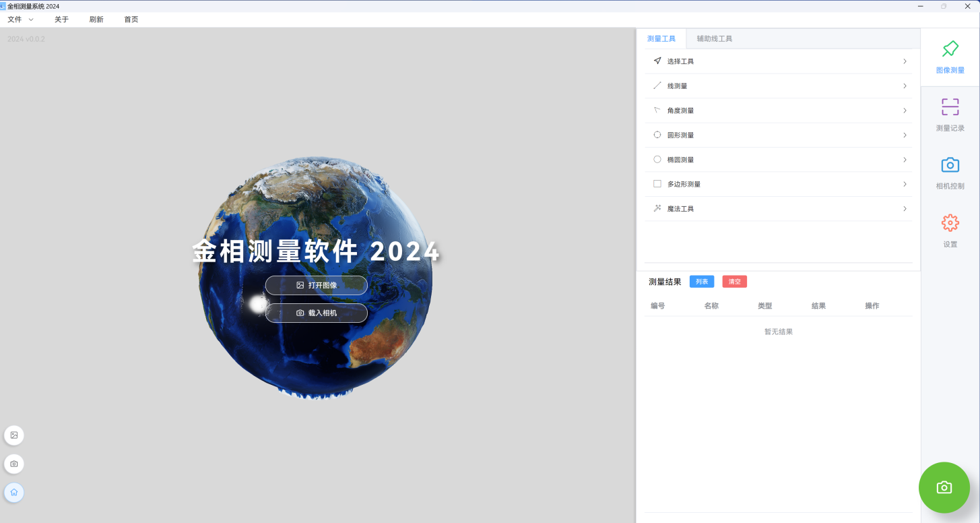The height and width of the screenshot is (523, 980).
Task: Choose the 角度测量 angle measurement tool
Action: [x=680, y=110]
